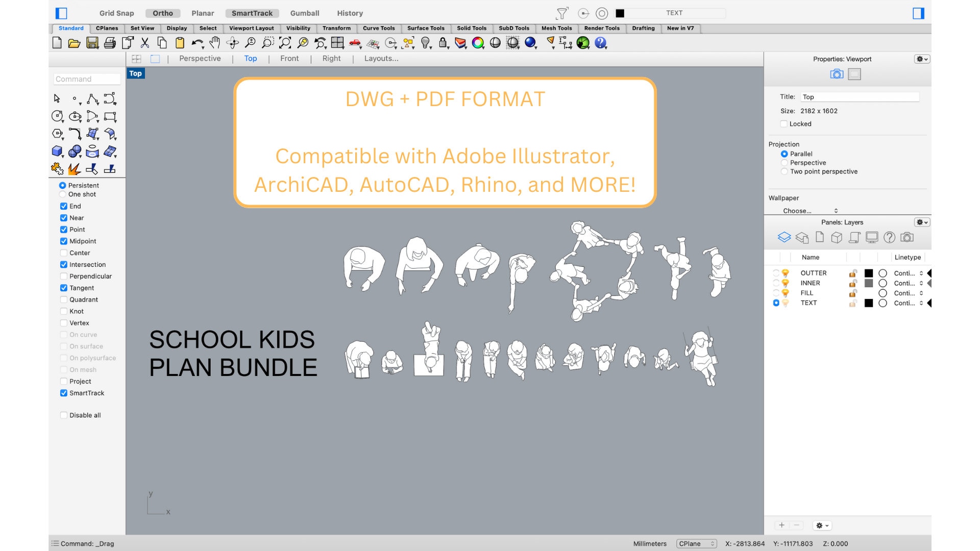The height and width of the screenshot is (551, 980).
Task: Enable the Center object snap
Action: coord(64,253)
